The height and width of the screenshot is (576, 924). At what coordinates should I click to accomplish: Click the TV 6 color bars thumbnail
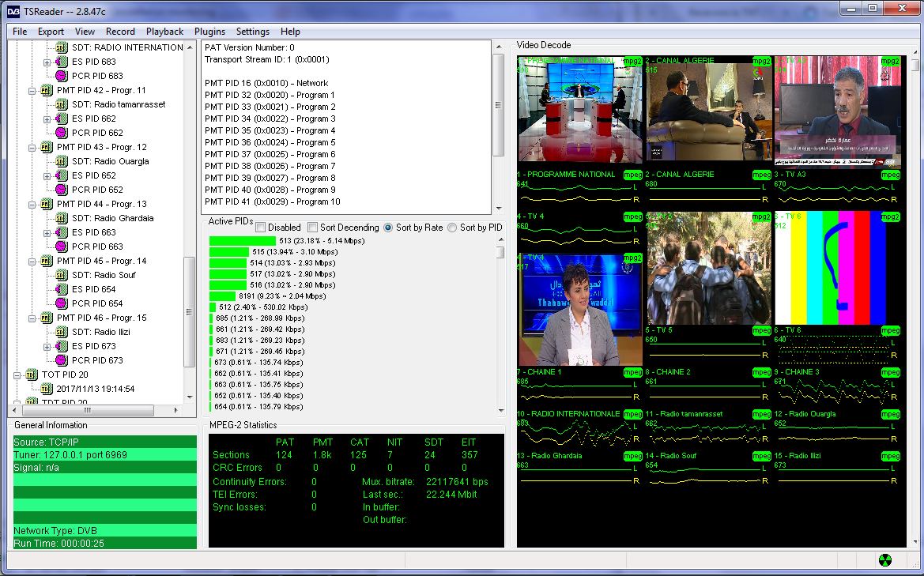pos(837,267)
